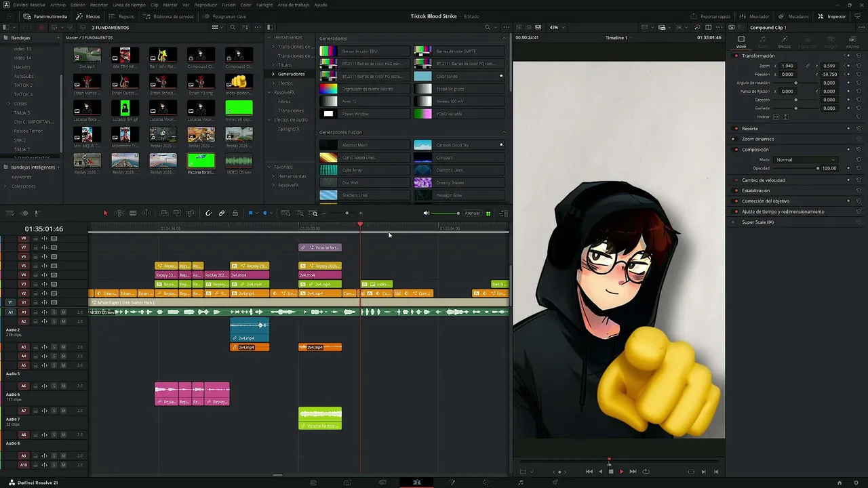868x488 pixels.
Task: Toggle the Transformación enable switch
Action: tap(736, 56)
